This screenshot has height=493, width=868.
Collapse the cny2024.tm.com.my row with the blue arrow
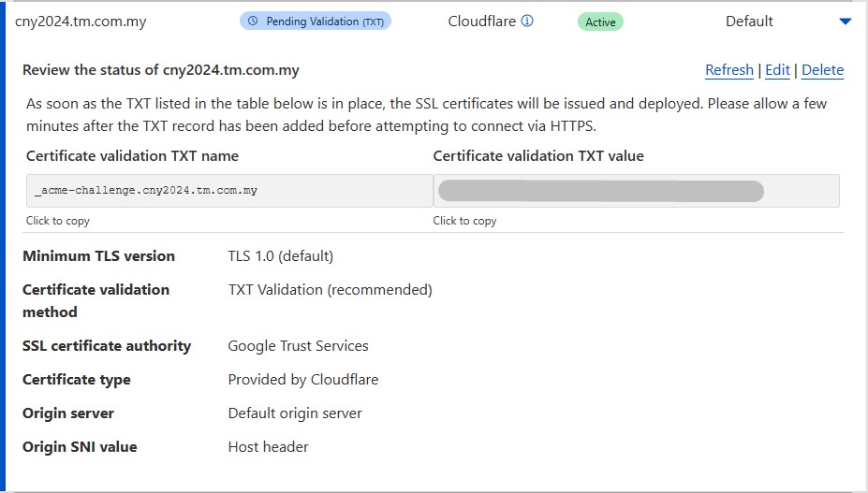(x=845, y=22)
